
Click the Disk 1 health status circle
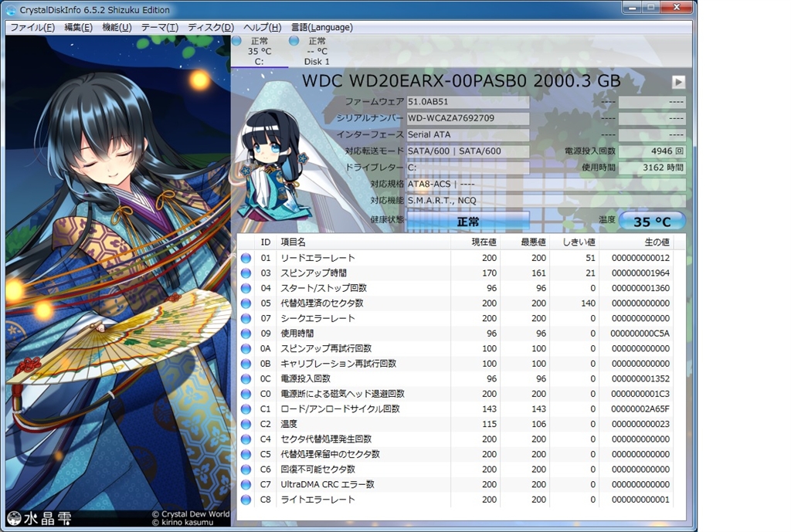click(294, 41)
